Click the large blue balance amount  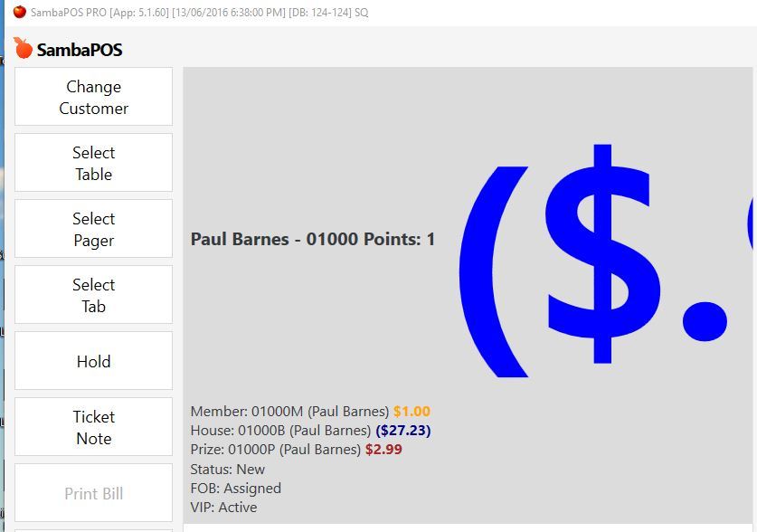[606, 261]
